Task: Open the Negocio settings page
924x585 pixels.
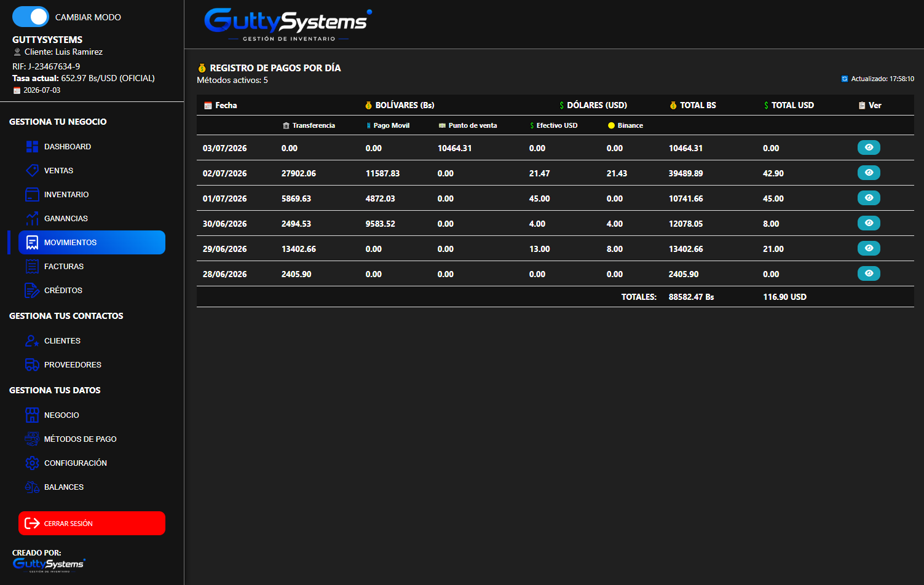Action: pos(92,415)
